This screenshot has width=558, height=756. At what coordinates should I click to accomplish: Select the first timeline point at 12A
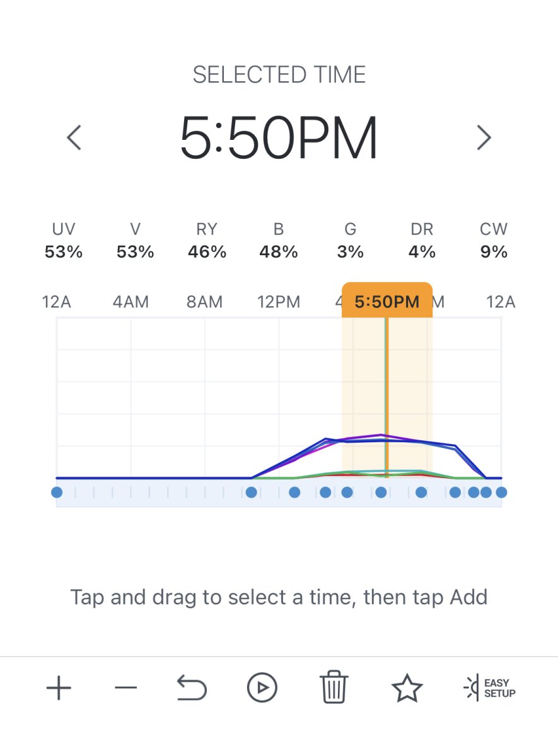pos(57,492)
